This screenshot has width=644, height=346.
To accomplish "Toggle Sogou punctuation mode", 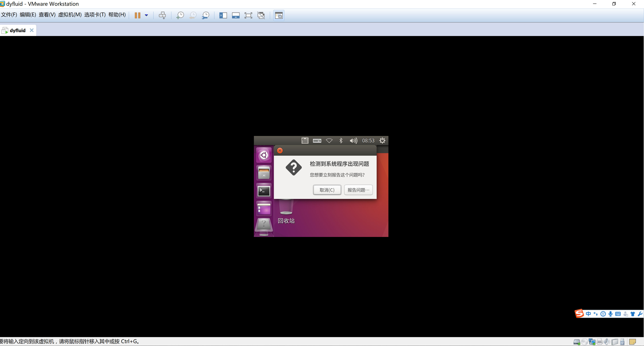I will click(x=596, y=314).
